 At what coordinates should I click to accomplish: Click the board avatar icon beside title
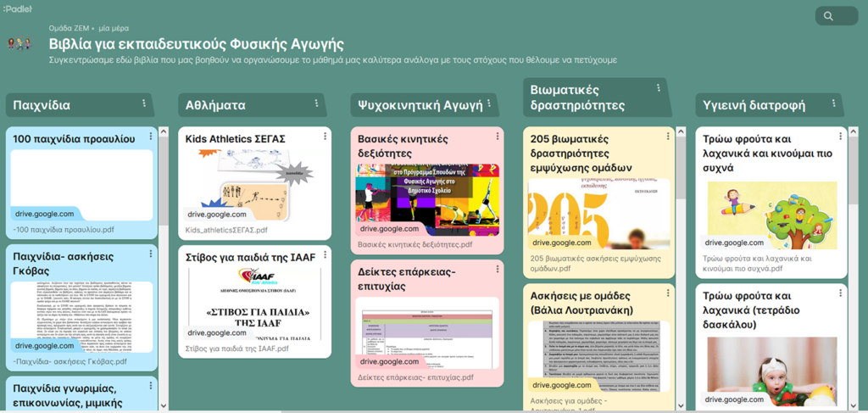point(19,44)
